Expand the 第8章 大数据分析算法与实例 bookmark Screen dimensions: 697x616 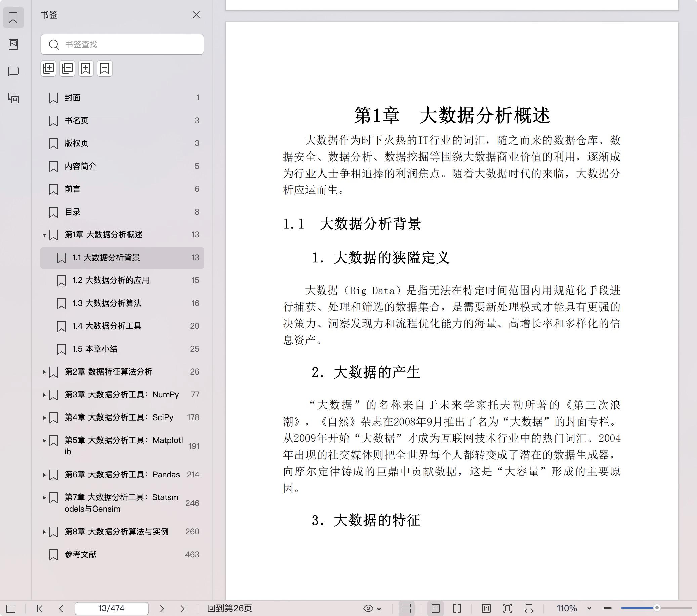click(44, 531)
